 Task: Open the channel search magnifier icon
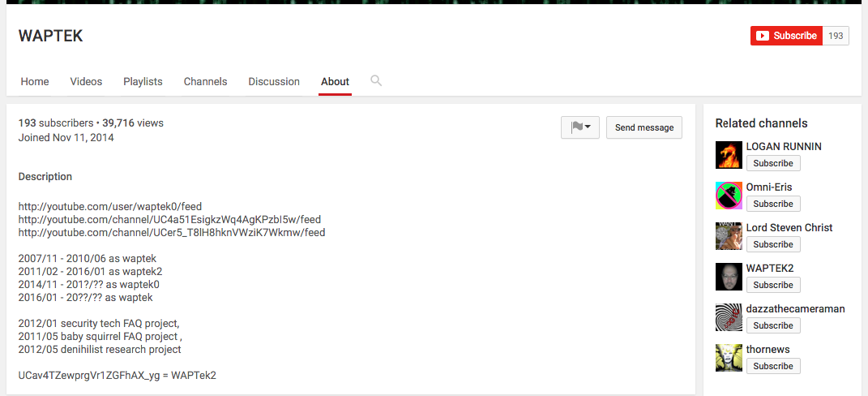click(x=376, y=81)
